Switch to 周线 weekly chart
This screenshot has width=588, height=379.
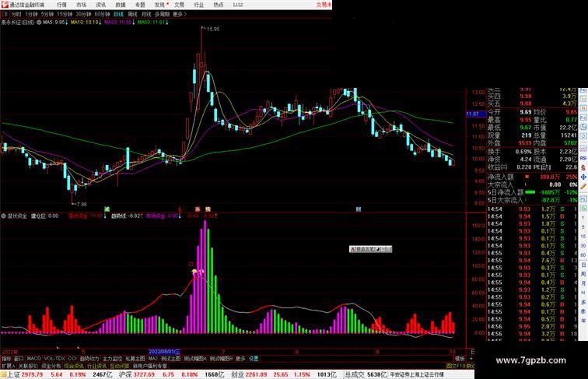coord(132,14)
